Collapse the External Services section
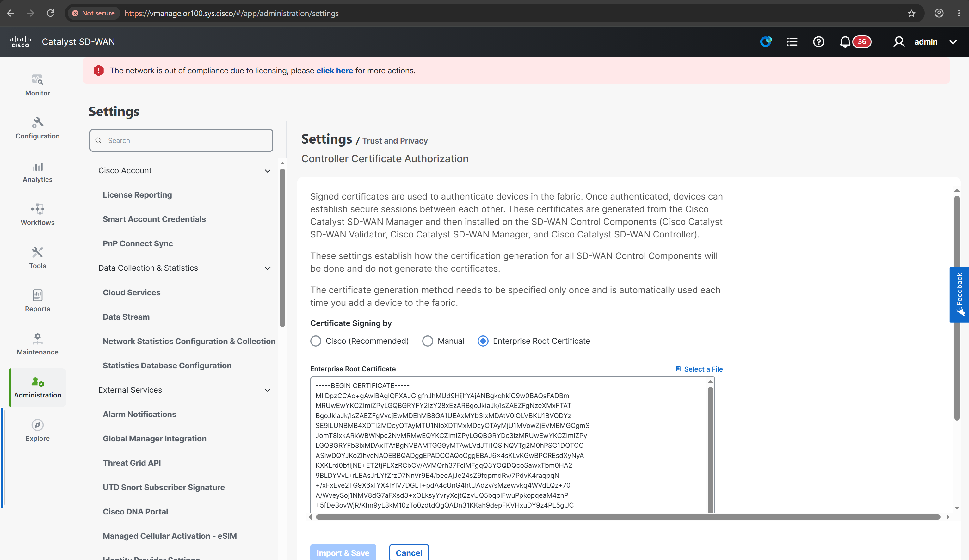This screenshot has height=560, width=969. click(268, 390)
